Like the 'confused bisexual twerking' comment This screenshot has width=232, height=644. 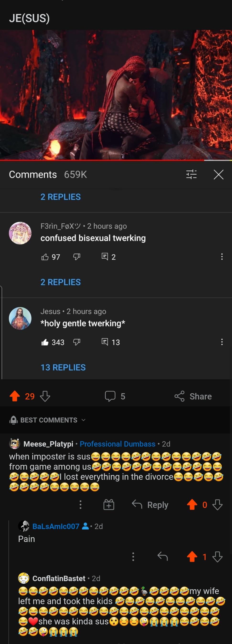point(45,257)
